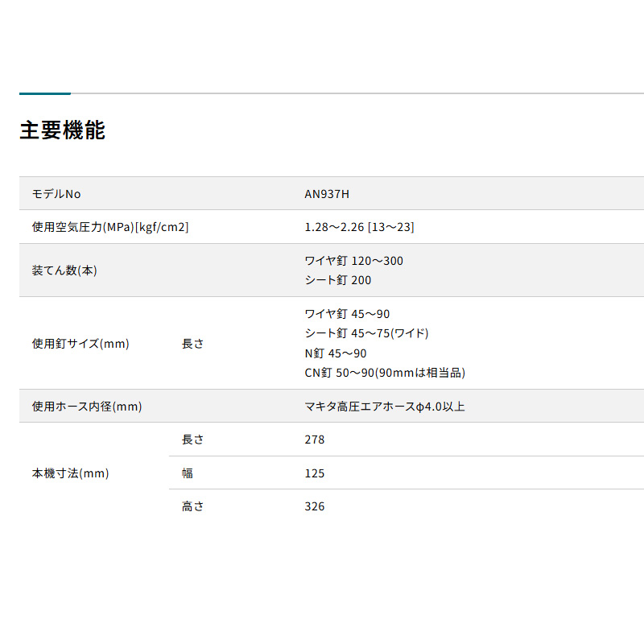The image size is (644, 644).
Task: Click the 使用釘サイズ(mm) row label
Action: 80,344
